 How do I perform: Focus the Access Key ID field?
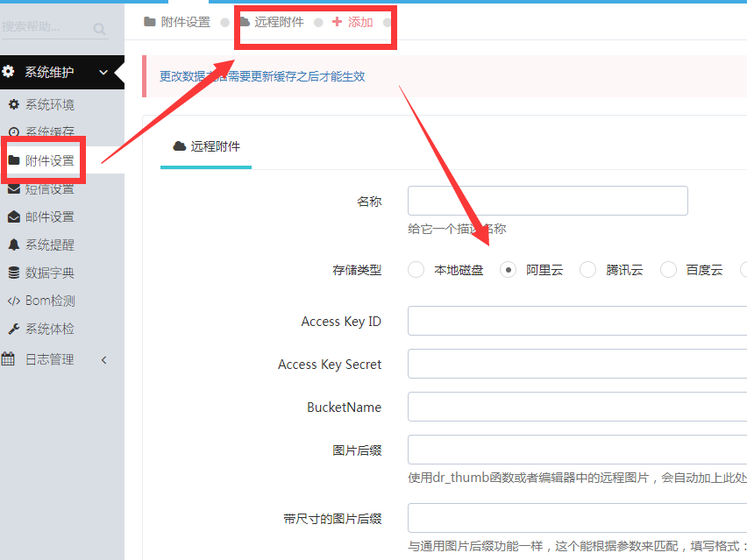tap(578, 321)
